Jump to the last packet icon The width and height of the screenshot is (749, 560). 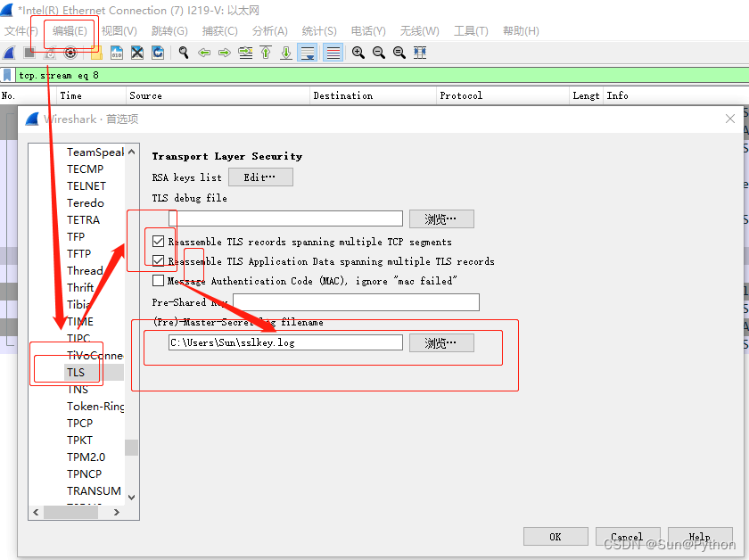[286, 53]
